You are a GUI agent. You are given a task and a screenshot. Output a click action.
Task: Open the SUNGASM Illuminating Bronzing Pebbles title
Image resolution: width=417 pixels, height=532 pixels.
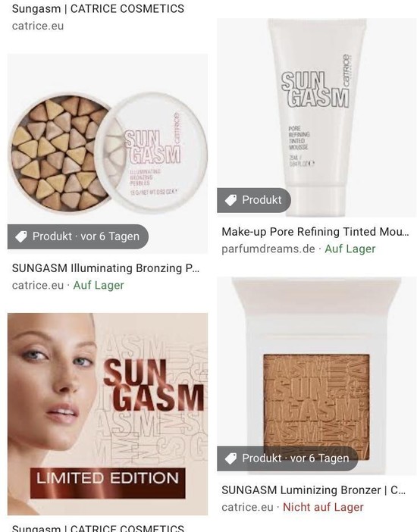click(105, 268)
